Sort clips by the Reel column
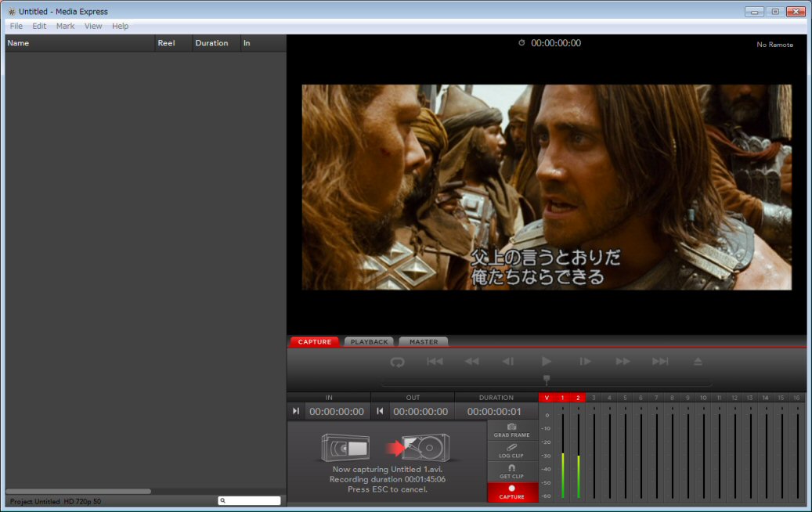 click(173, 43)
